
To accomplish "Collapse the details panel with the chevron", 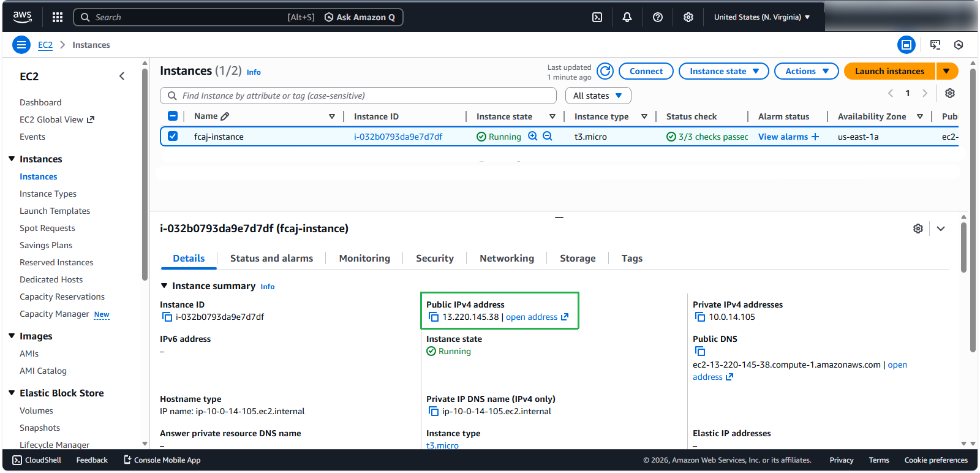I will (x=941, y=229).
